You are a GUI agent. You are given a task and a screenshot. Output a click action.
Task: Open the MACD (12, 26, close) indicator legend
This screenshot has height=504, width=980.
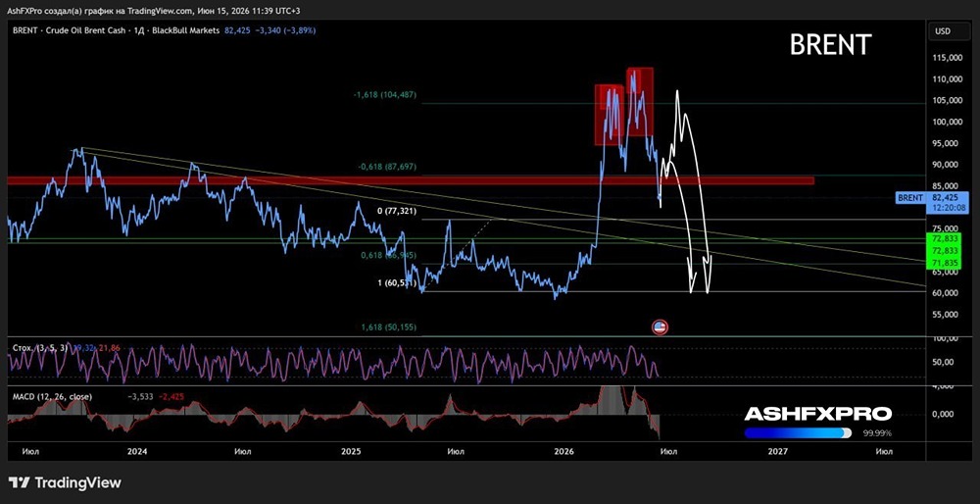53,396
